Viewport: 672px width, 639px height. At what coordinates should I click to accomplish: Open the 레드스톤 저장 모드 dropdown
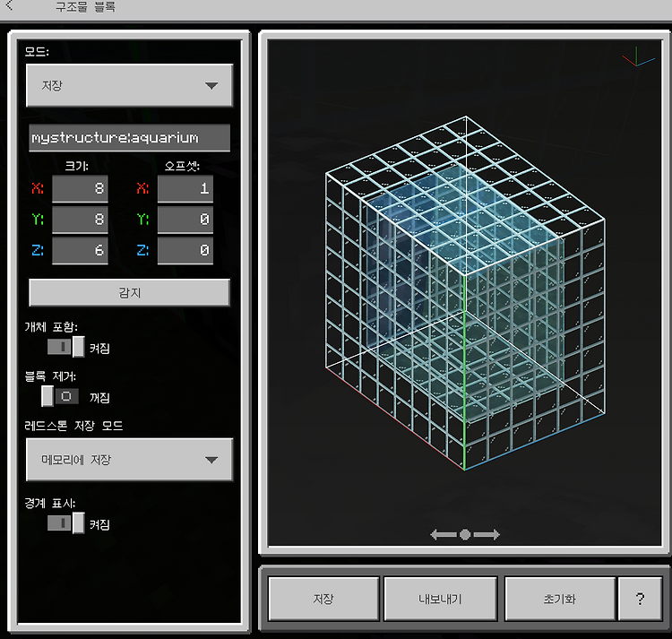click(129, 460)
